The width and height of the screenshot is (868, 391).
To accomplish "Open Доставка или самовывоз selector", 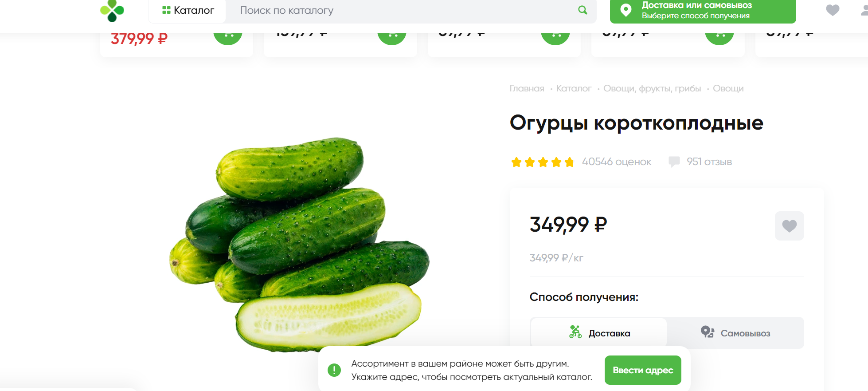I will tap(703, 11).
